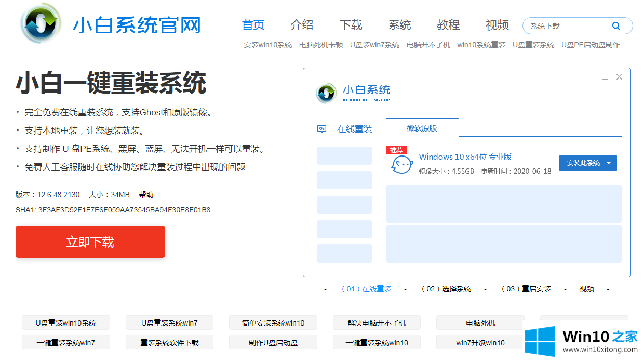Viewport: 644px width, 363px height.
Task: Open the 首页 nav menu
Action: [x=253, y=25]
